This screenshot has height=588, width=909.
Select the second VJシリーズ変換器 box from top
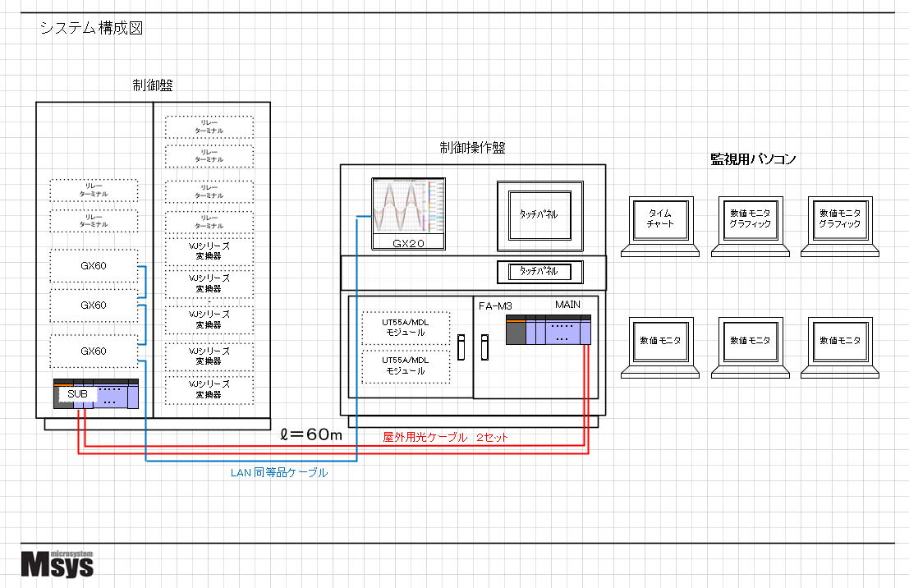[x=209, y=283]
